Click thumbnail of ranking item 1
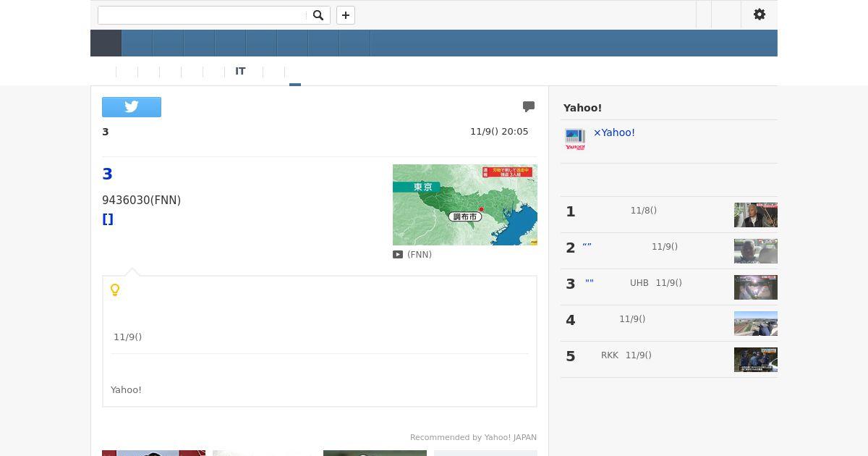The image size is (868, 456). [756, 215]
